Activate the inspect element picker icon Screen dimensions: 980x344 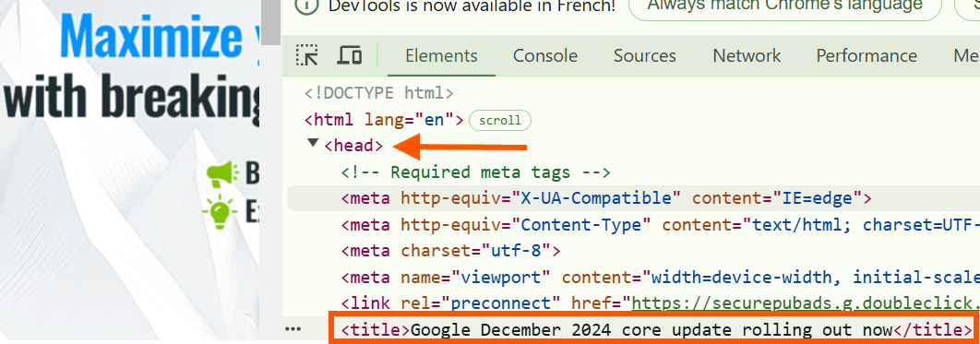pyautogui.click(x=307, y=55)
